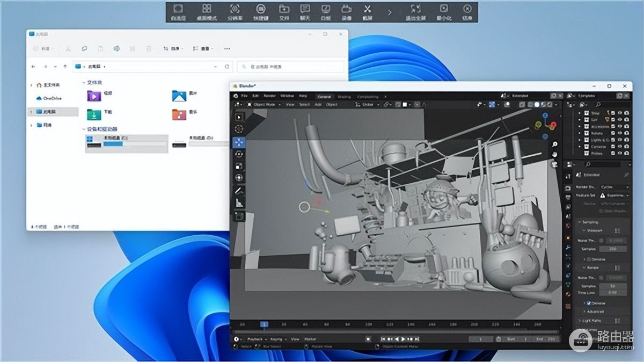Click frame 1 marker on timeline
The height and width of the screenshot is (362, 644).
point(264,325)
